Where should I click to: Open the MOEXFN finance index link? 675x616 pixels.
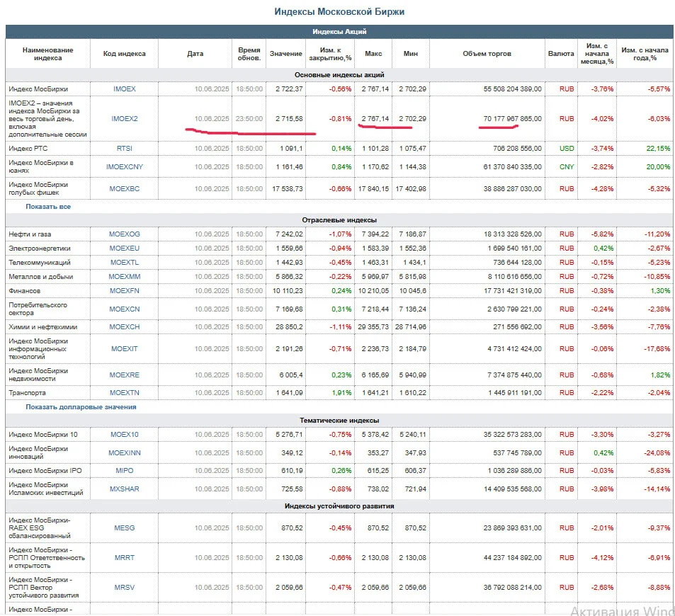125,290
